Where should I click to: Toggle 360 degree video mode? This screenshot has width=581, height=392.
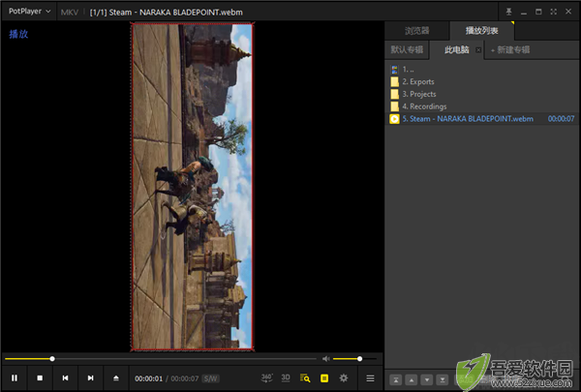(x=267, y=377)
